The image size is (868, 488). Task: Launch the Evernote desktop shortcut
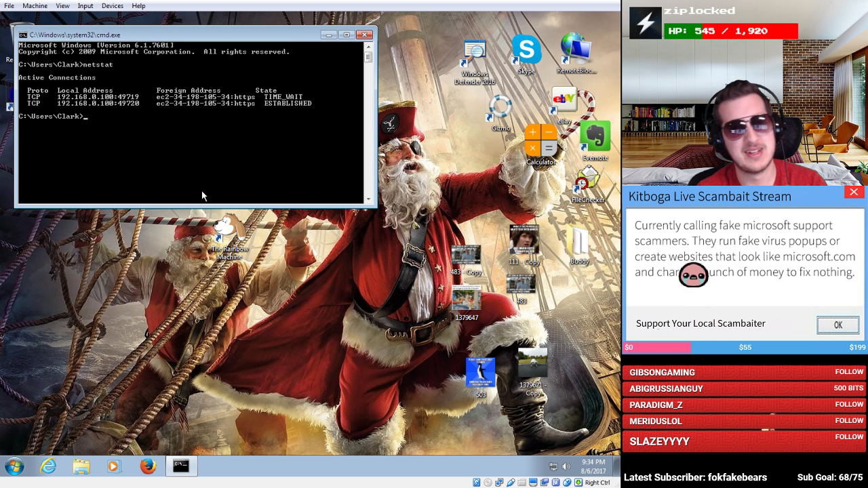tap(595, 141)
